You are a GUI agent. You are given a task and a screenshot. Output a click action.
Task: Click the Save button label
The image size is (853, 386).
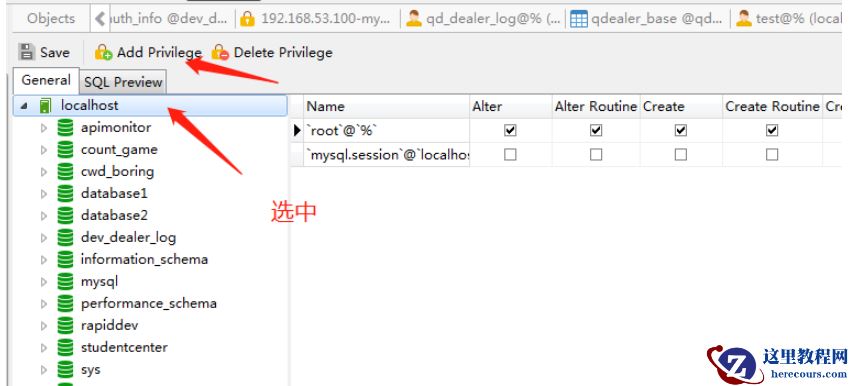55,53
